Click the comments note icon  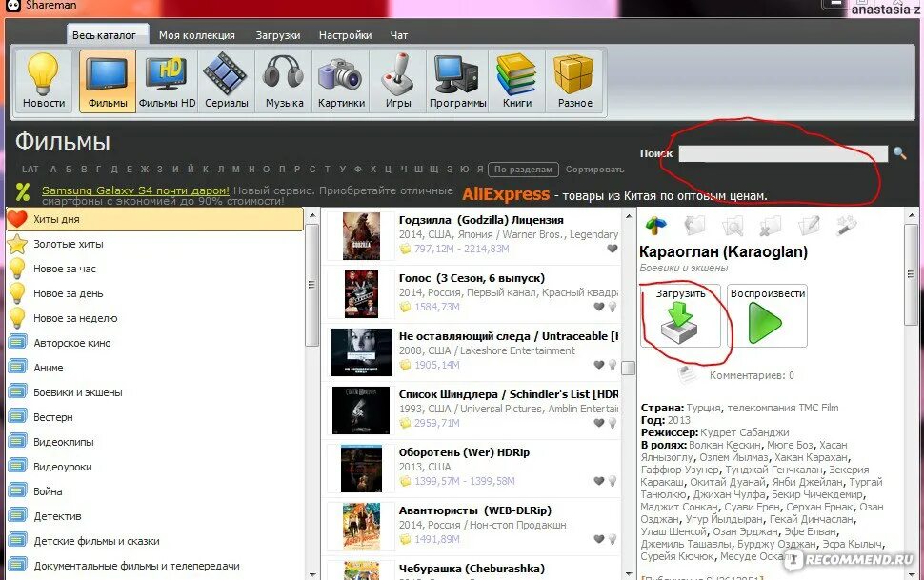687,373
